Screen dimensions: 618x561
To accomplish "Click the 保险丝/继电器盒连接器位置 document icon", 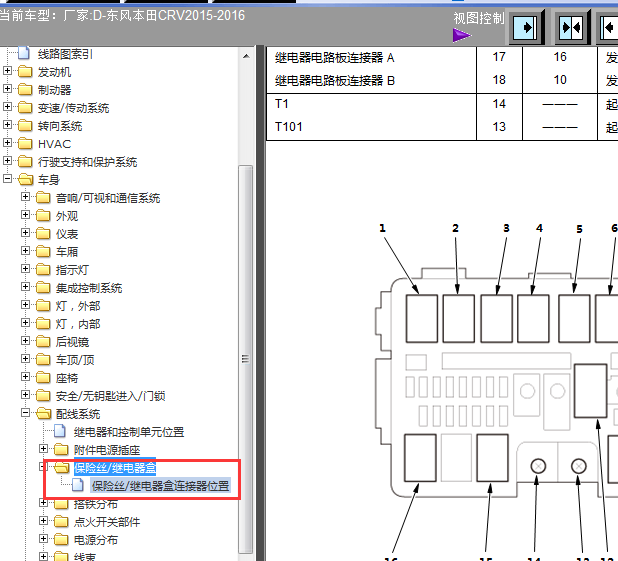I will [x=78, y=485].
